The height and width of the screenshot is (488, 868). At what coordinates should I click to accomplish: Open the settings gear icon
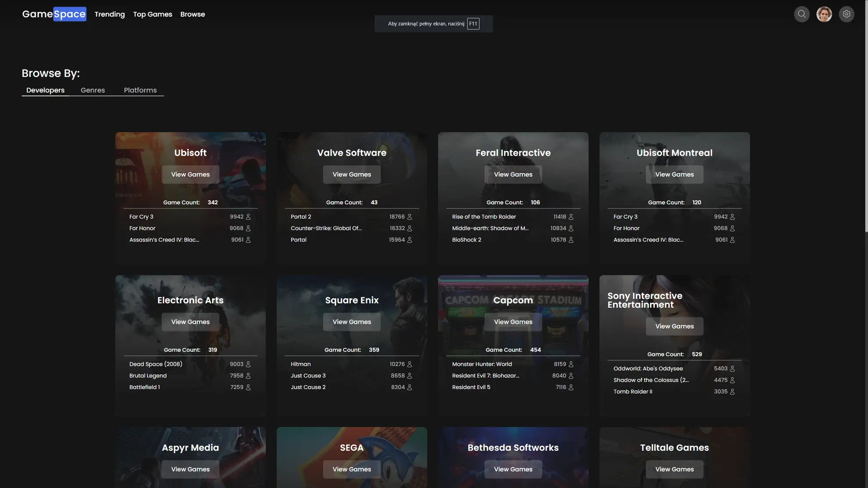[846, 14]
